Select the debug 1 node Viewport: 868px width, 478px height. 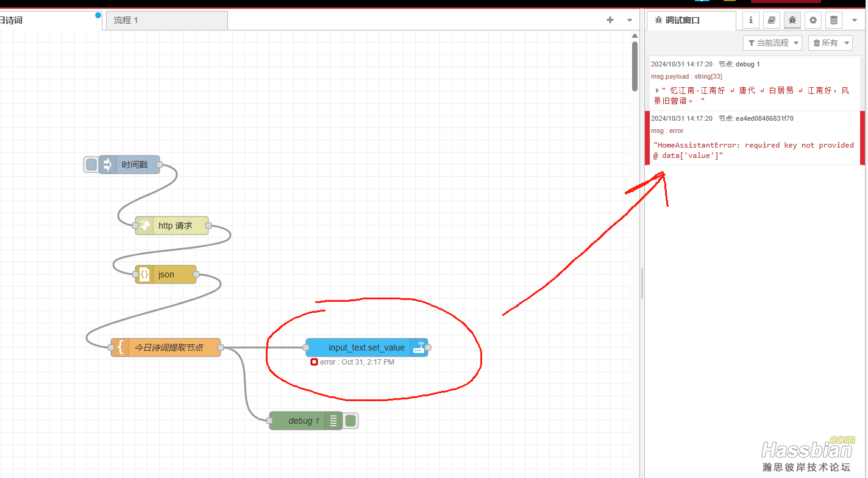(x=306, y=421)
